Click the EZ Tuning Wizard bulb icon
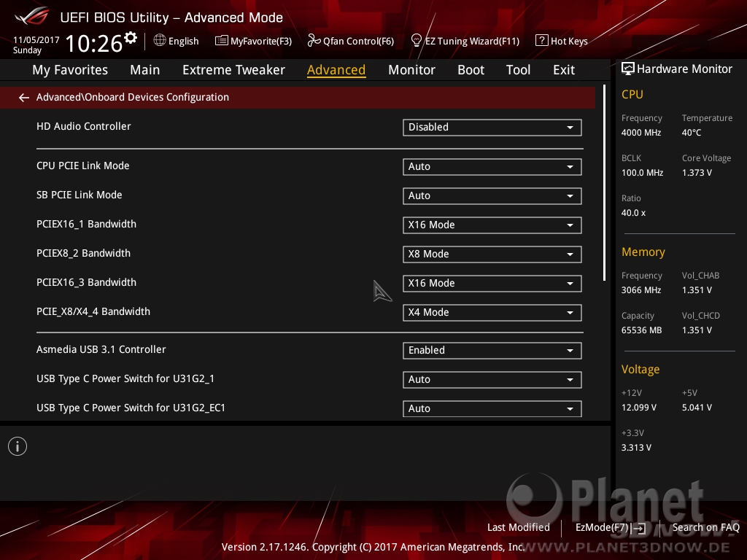The image size is (747, 560). coord(416,41)
